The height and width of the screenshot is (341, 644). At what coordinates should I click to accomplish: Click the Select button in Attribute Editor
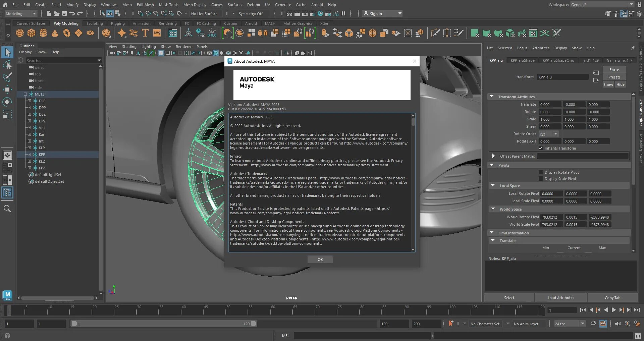click(509, 298)
